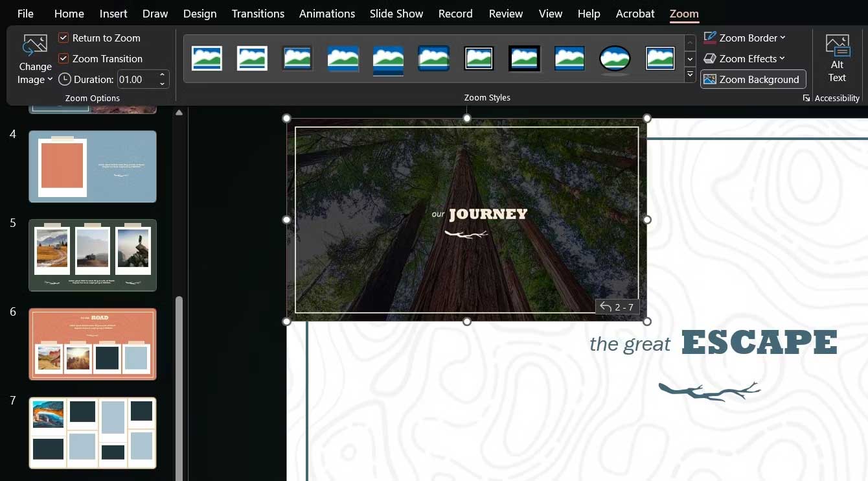
Task: Disable Zoom Transition
Action: pyautogui.click(x=63, y=58)
